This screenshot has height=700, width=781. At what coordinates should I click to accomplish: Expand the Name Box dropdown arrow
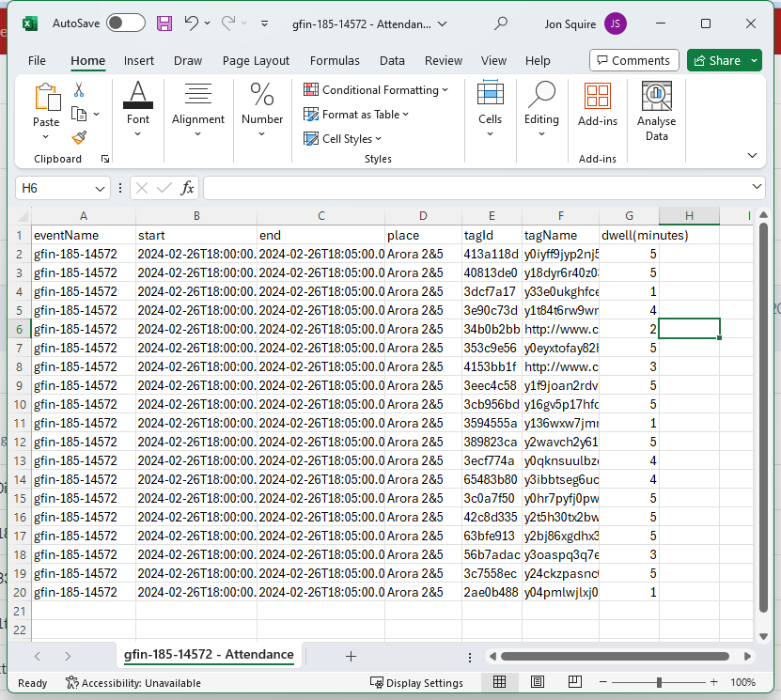[100, 188]
